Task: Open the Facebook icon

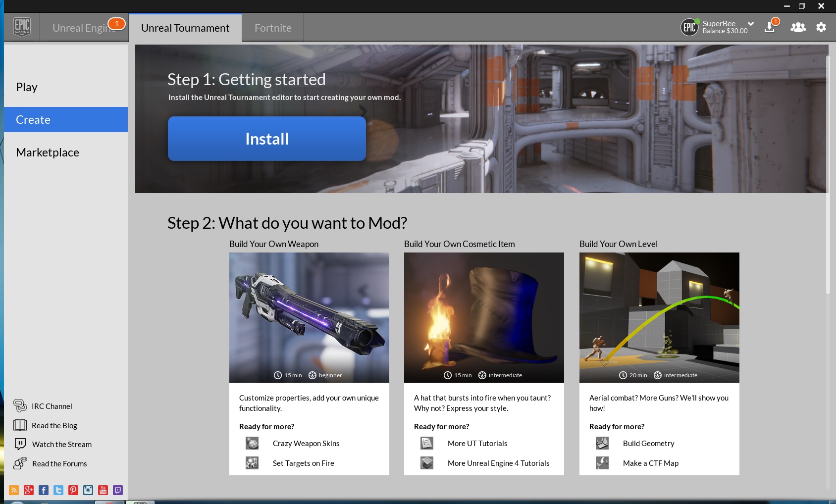Action: pyautogui.click(x=44, y=490)
